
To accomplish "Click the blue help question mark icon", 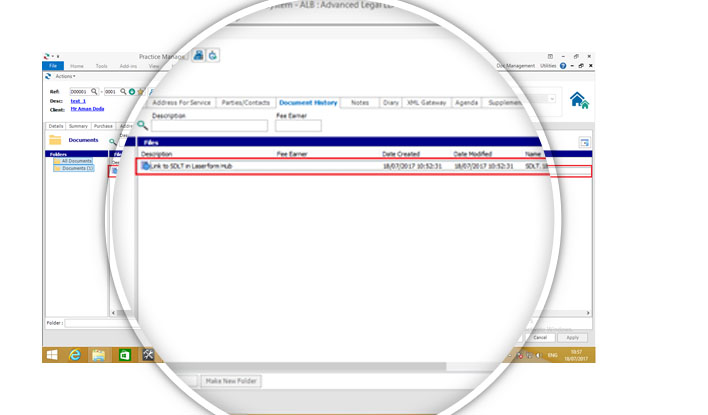I will coord(563,66).
